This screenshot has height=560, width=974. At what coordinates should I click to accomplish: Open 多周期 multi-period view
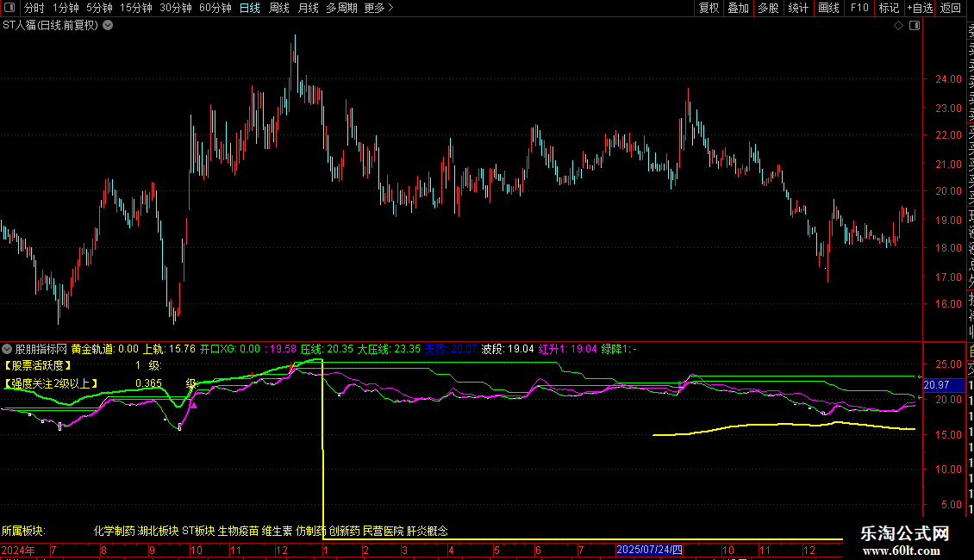tap(341, 8)
